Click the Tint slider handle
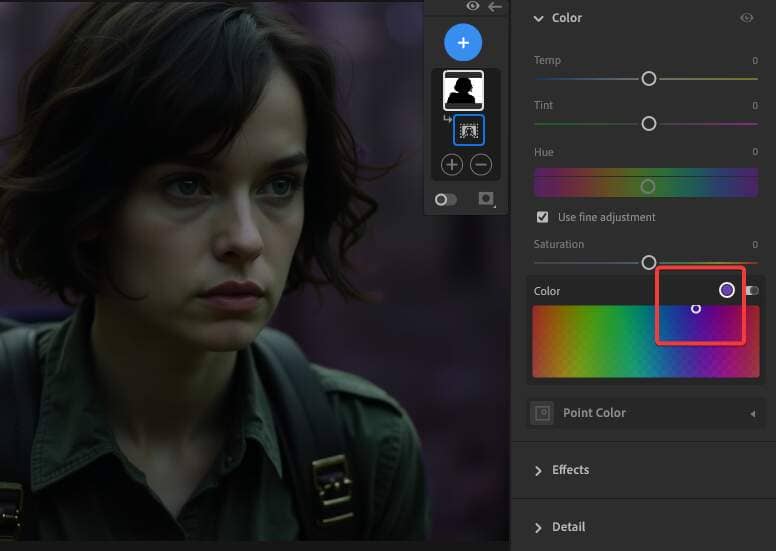 click(648, 123)
